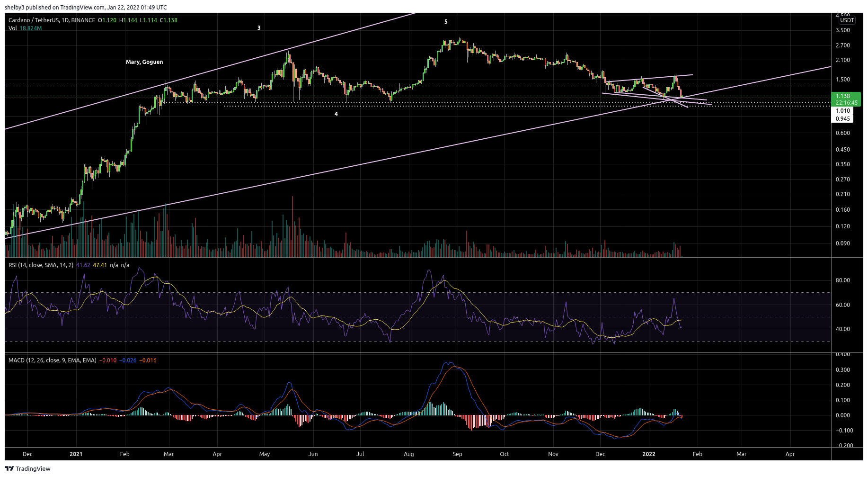Click the Jun label on time axis
The height and width of the screenshot is (477, 868).
click(x=313, y=454)
